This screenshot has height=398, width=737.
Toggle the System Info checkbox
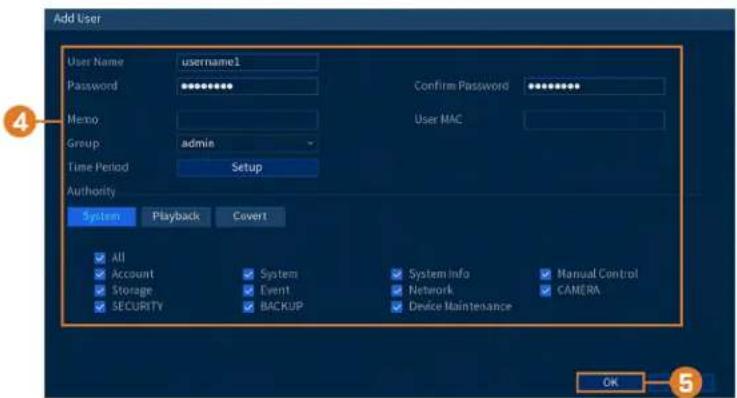pyautogui.click(x=397, y=274)
